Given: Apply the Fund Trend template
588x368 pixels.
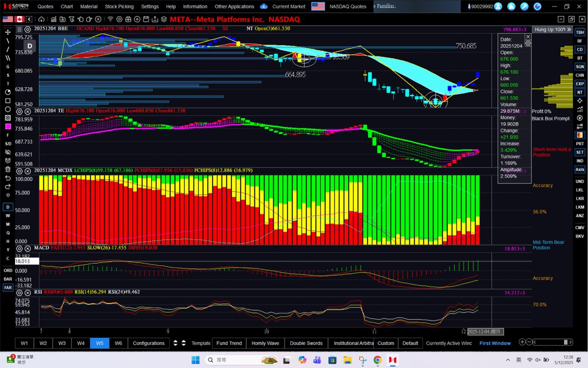Looking at the screenshot, I should pyautogui.click(x=229, y=343).
